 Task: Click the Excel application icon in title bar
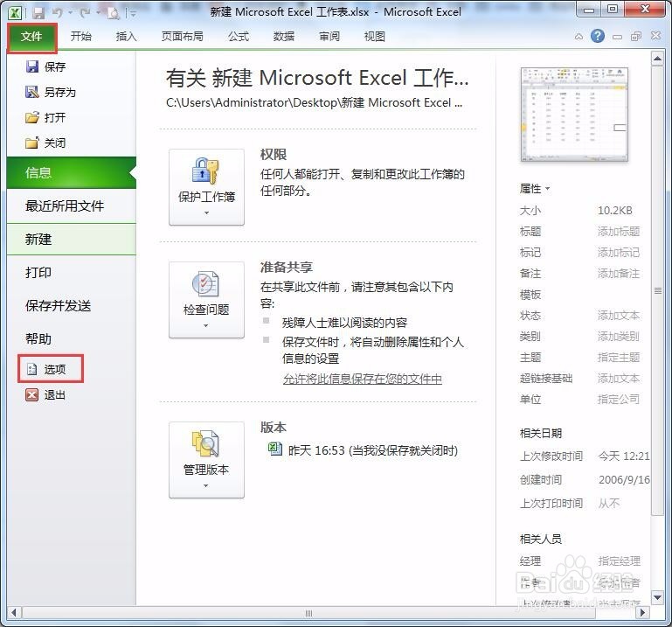pos(15,13)
